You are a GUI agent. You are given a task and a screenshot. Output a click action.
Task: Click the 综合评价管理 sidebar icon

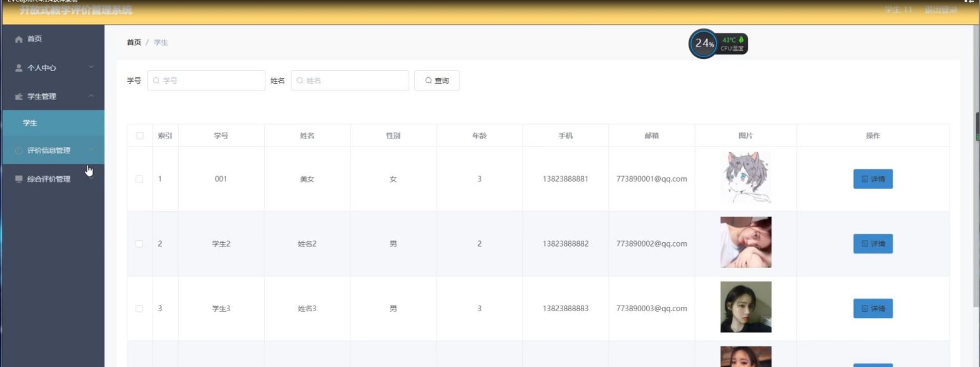(19, 179)
